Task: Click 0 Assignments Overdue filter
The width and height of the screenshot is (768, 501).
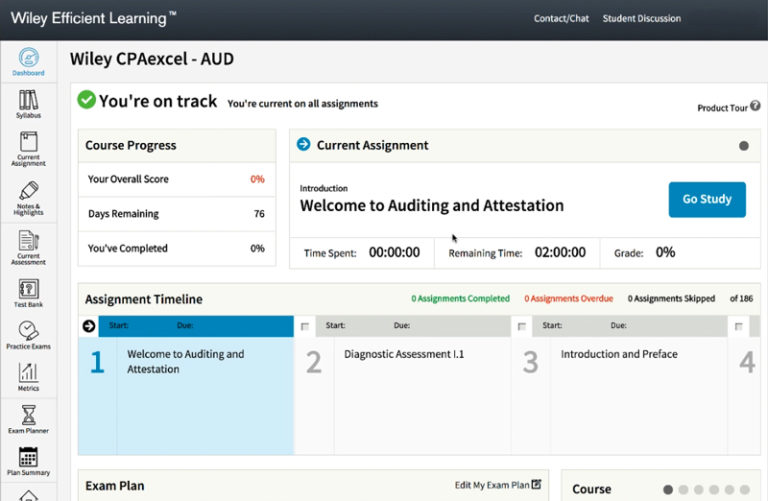Action: coord(569,298)
